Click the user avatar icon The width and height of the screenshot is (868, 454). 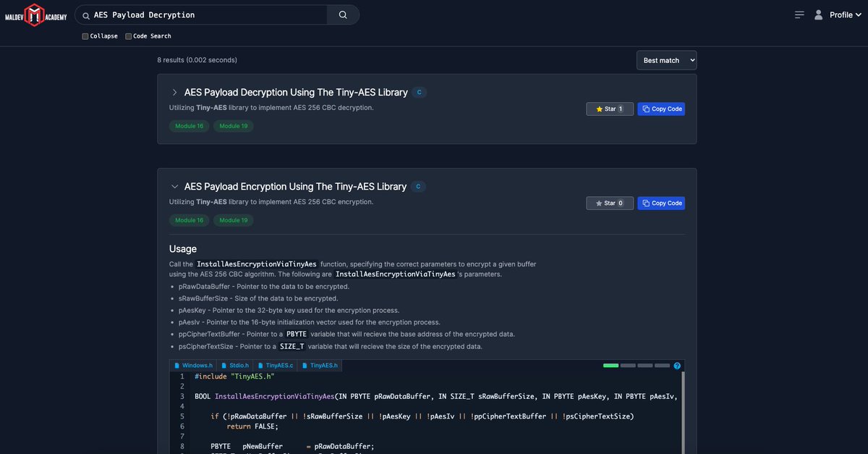point(819,14)
